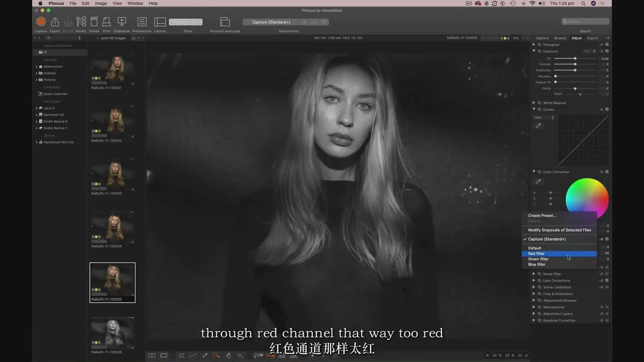Adjust the EV exposure slider handle

tap(575, 59)
